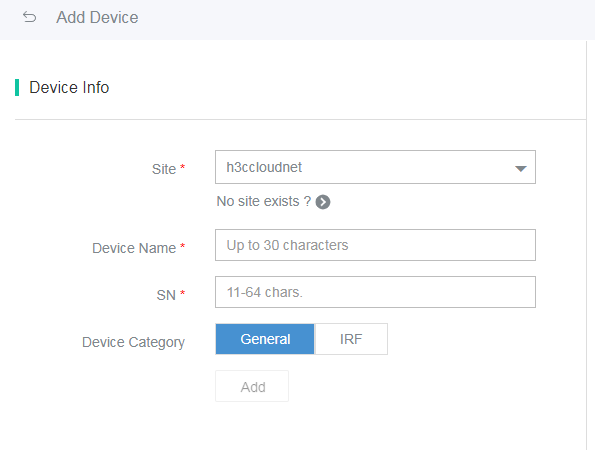Click the red asterisk next to SN
The image size is (595, 450).
183,293
